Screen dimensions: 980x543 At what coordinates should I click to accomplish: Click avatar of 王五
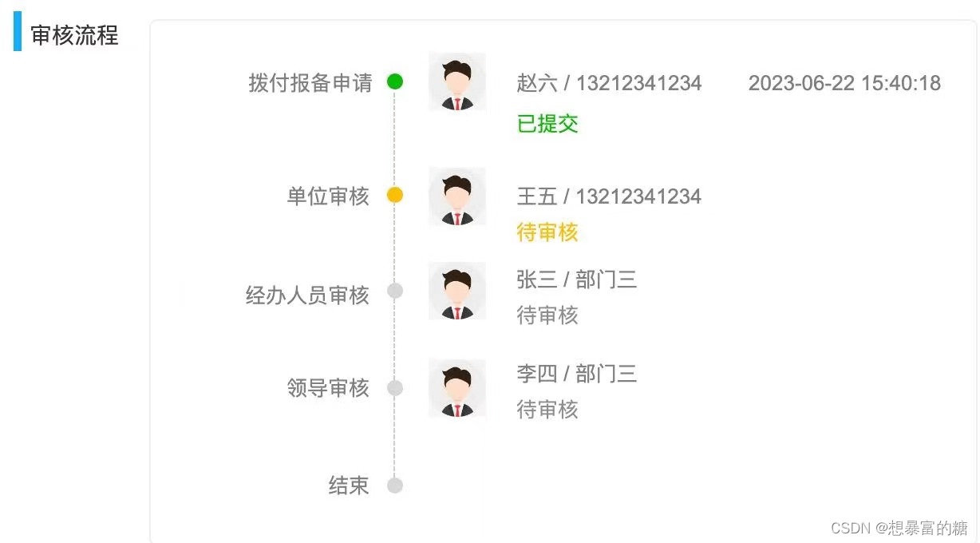[x=456, y=197]
